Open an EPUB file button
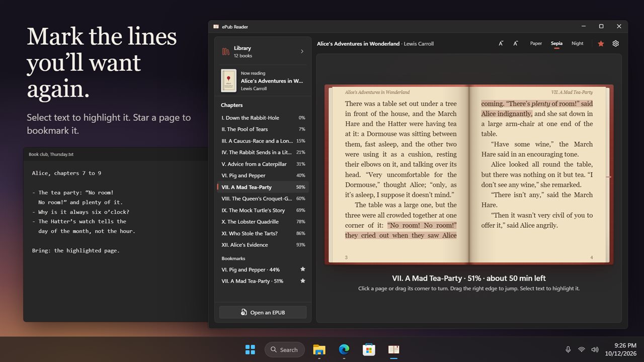The image size is (644, 362). click(263, 312)
